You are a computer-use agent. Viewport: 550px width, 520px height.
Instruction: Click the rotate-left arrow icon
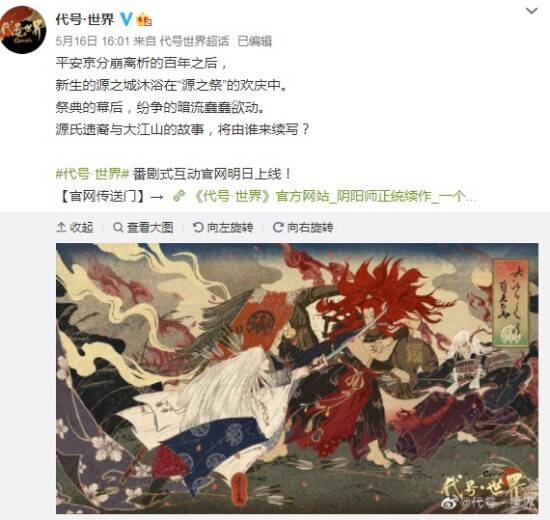click(198, 227)
